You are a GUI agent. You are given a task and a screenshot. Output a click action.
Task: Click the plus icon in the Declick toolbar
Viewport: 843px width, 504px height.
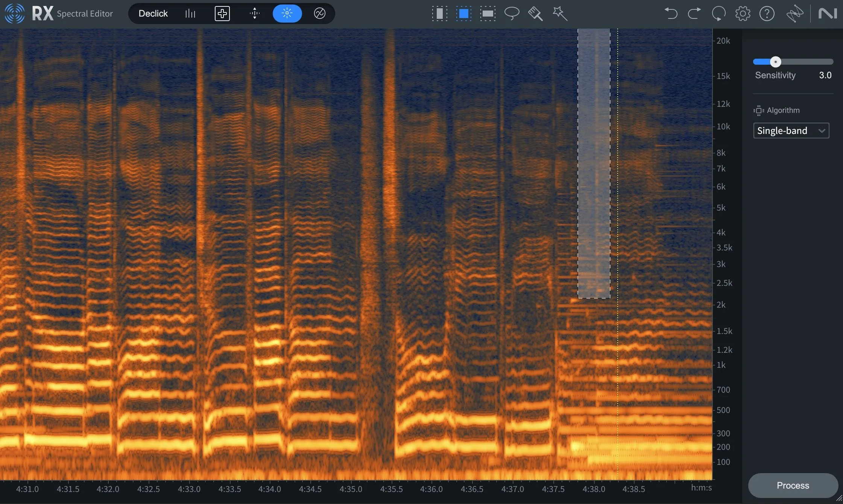pyautogui.click(x=222, y=14)
